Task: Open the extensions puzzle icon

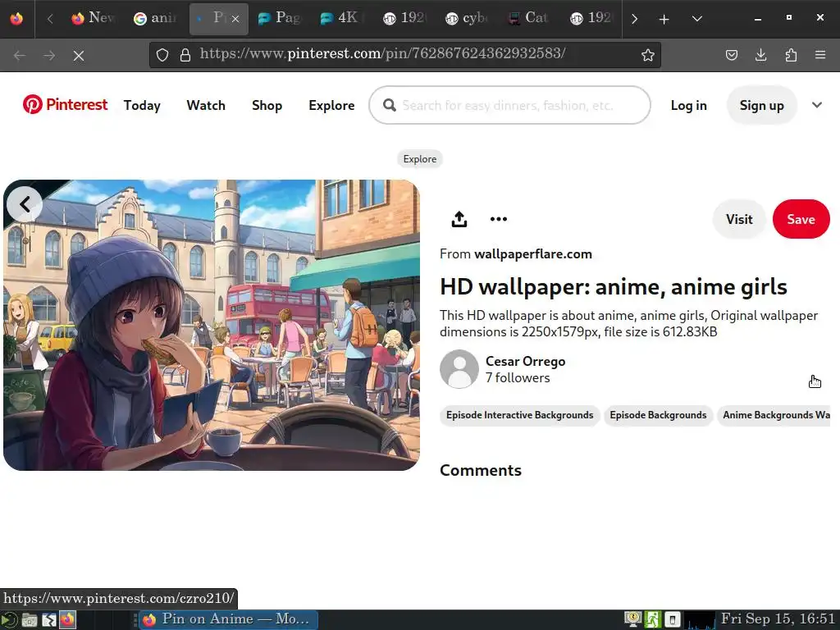Action: (791, 55)
